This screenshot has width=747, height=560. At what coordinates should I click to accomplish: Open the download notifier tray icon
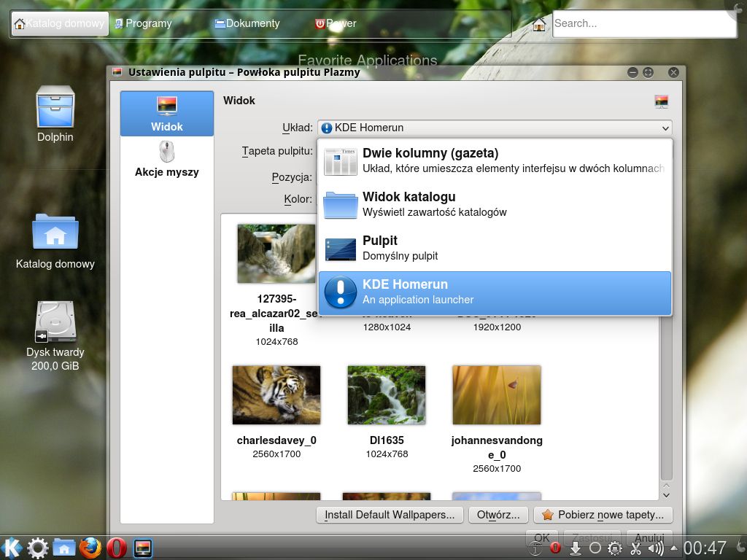point(576,548)
